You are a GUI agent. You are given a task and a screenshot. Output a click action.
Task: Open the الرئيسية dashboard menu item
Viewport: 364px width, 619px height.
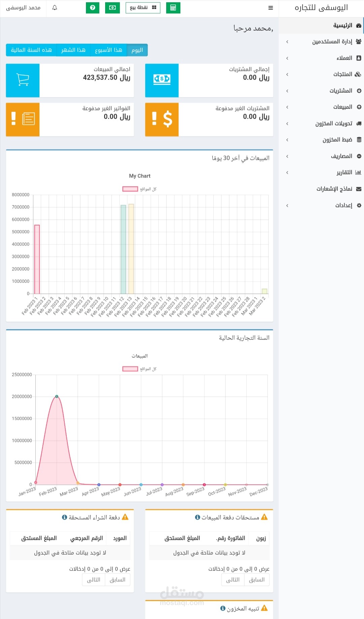click(321, 26)
